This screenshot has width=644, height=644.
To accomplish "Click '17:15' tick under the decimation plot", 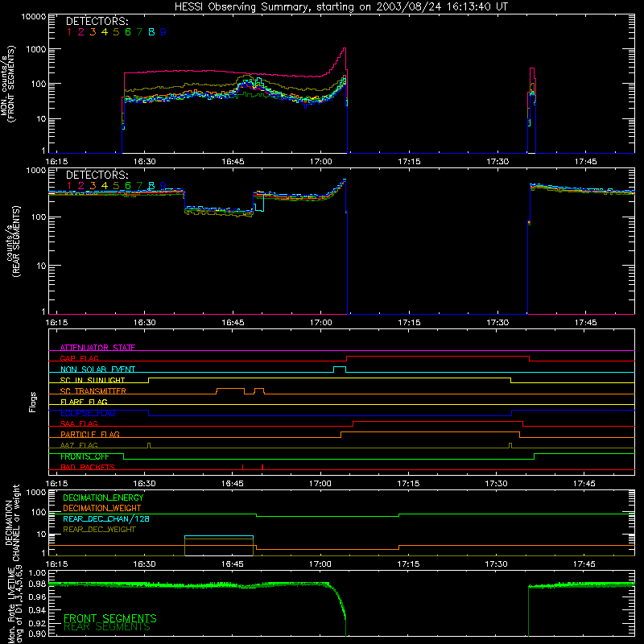I will [x=409, y=564].
